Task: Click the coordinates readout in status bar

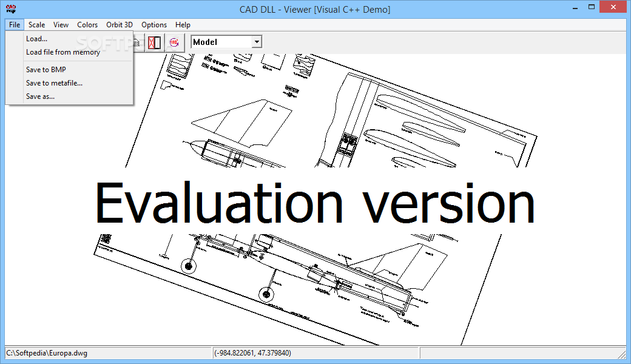Action: coord(253,353)
